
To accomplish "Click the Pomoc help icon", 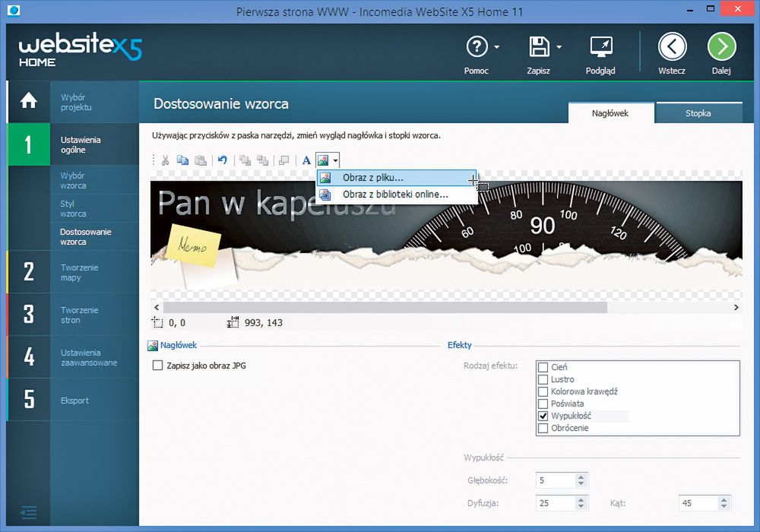I will click(x=477, y=47).
